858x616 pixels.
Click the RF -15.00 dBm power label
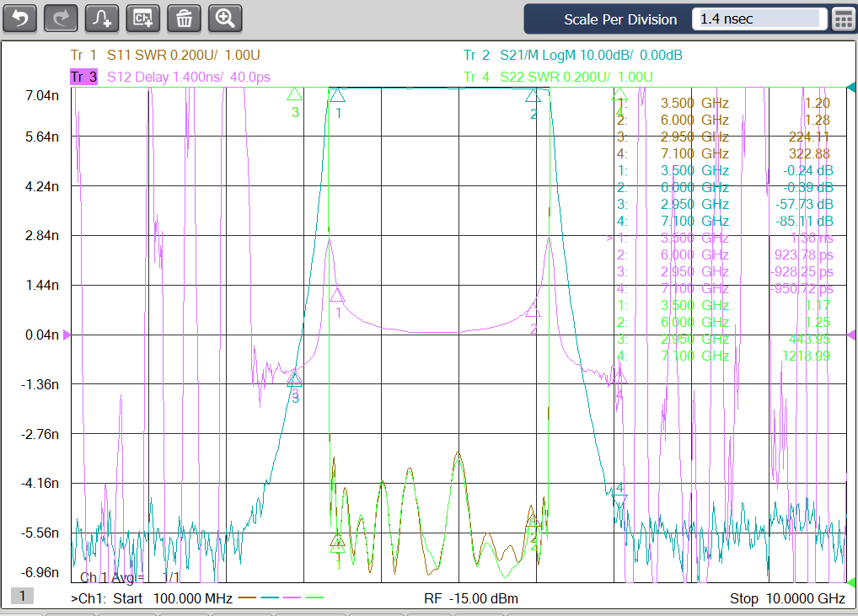coord(470,598)
